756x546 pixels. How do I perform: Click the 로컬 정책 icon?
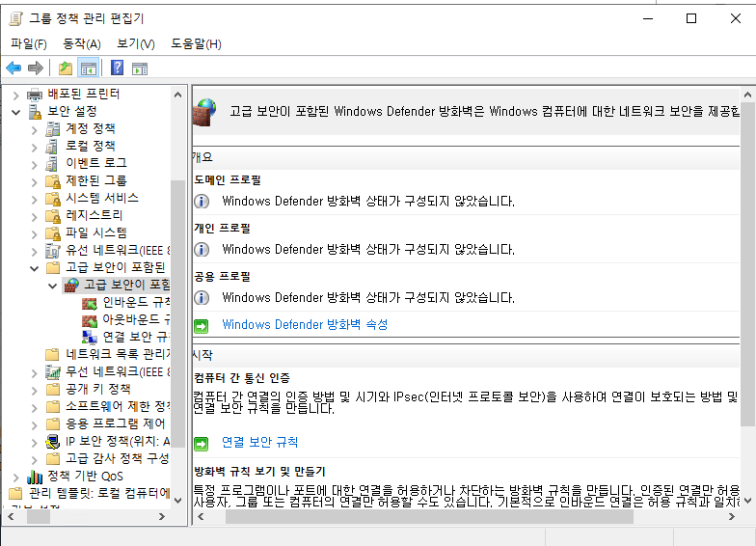(x=52, y=147)
